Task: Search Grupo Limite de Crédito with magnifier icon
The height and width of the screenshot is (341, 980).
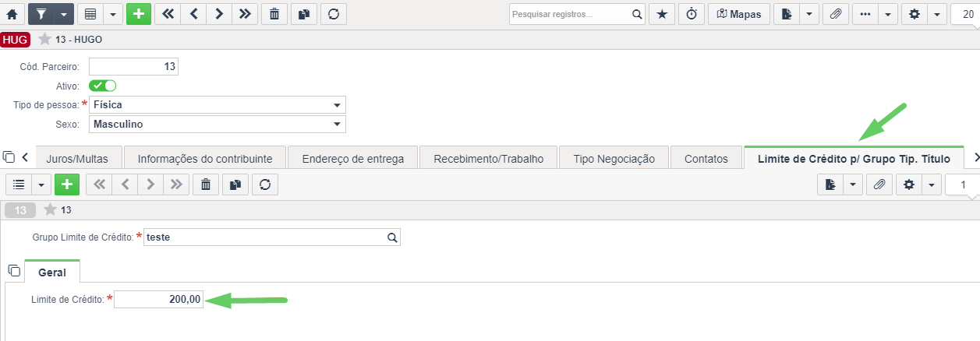Action: pos(392,237)
